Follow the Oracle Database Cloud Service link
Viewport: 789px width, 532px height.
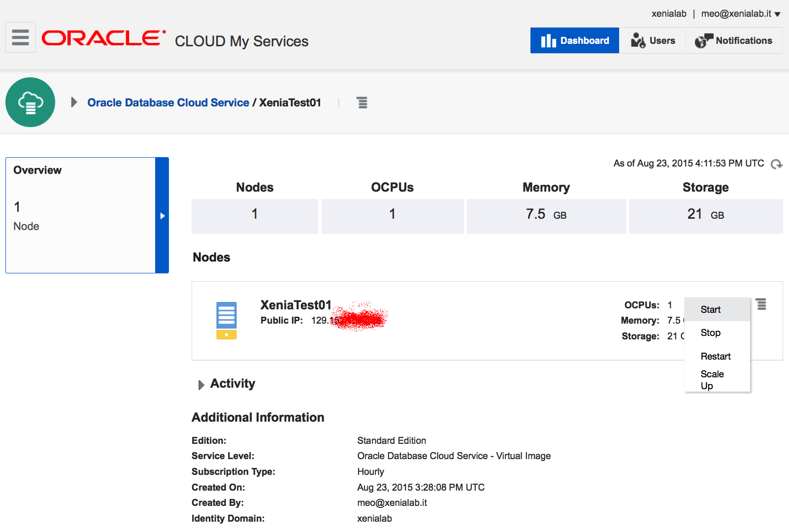(168, 102)
